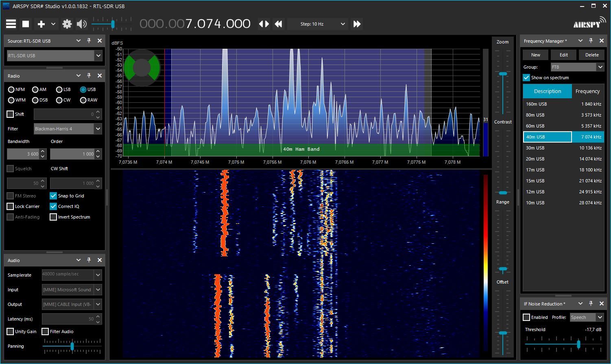Close the Frequency Manager panel
The width and height of the screenshot is (611, 364).
602,41
